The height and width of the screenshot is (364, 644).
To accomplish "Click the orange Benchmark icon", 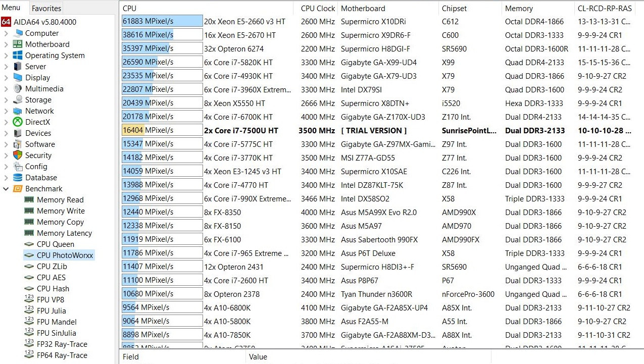I will 18,189.
